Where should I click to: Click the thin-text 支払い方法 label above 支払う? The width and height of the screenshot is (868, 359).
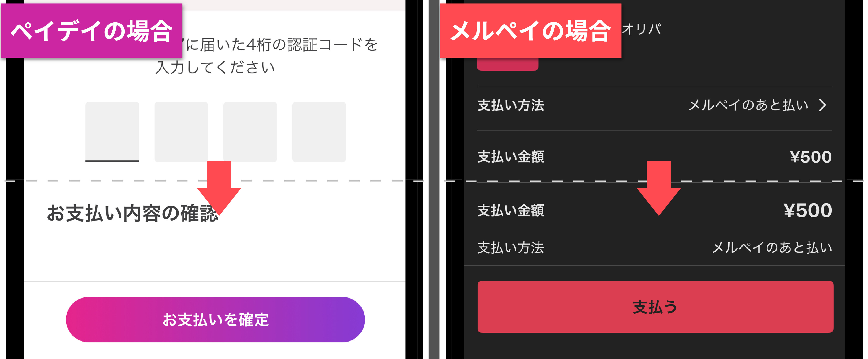tap(511, 248)
